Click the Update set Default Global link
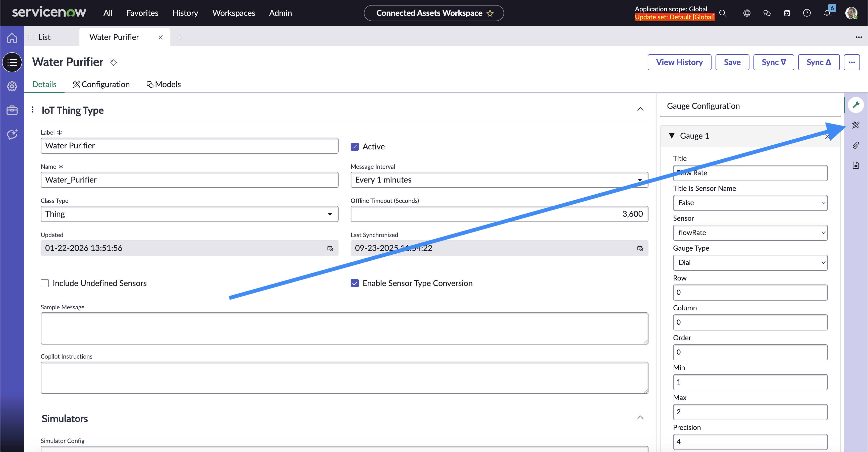868x452 pixels. click(675, 17)
